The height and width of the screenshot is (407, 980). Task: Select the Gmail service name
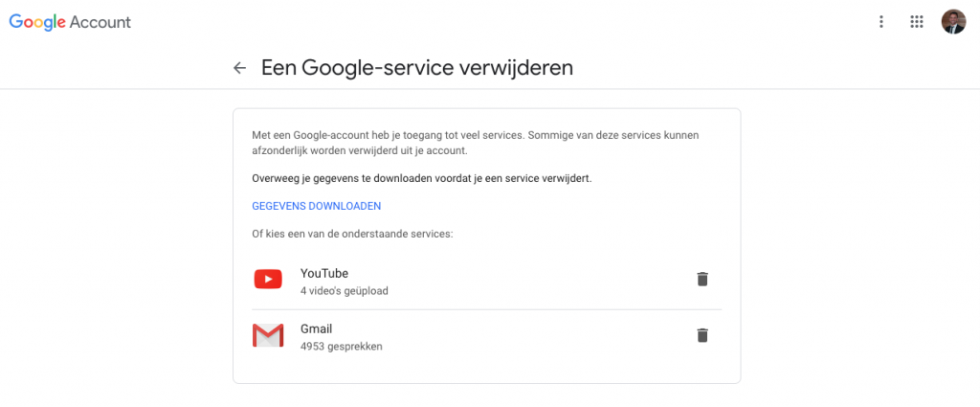point(316,328)
